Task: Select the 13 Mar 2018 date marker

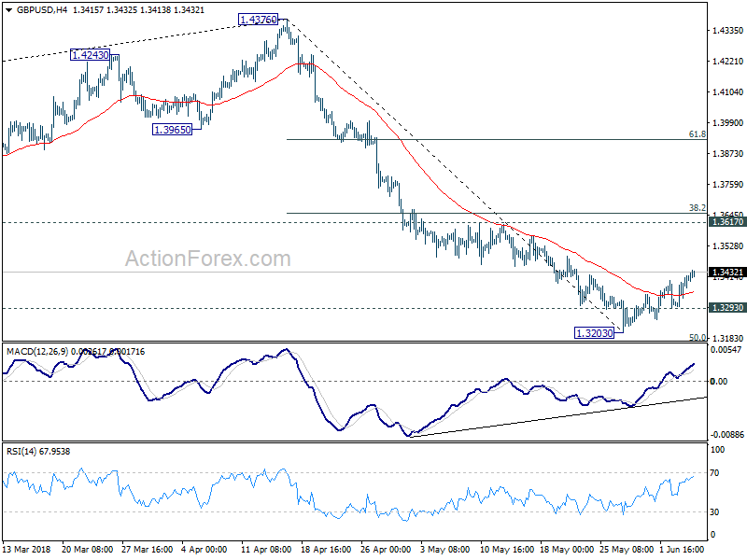Action: click(x=27, y=549)
